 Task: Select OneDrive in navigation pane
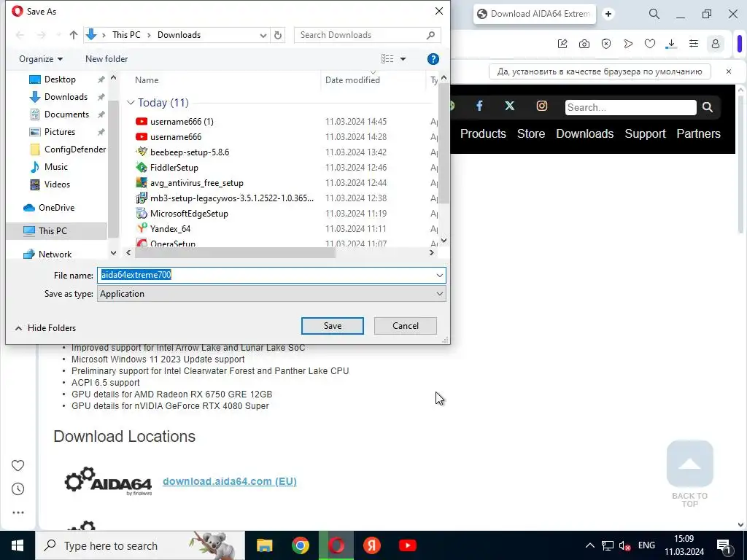click(x=57, y=208)
